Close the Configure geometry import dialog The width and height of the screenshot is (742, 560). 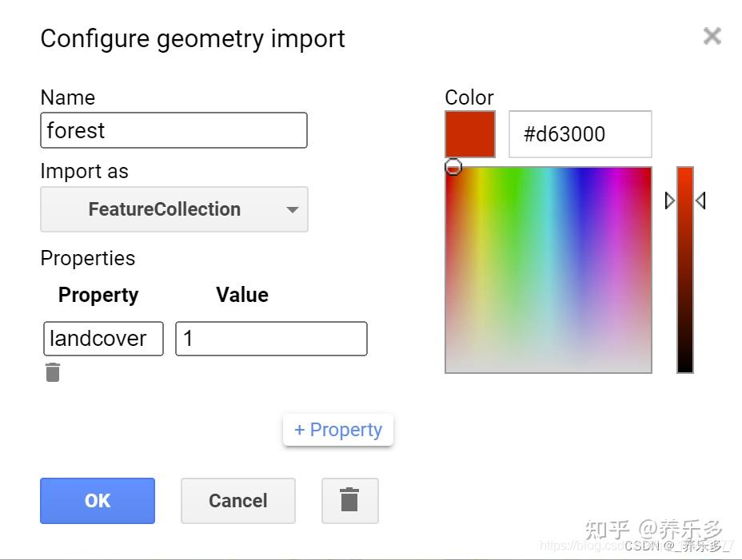(712, 36)
